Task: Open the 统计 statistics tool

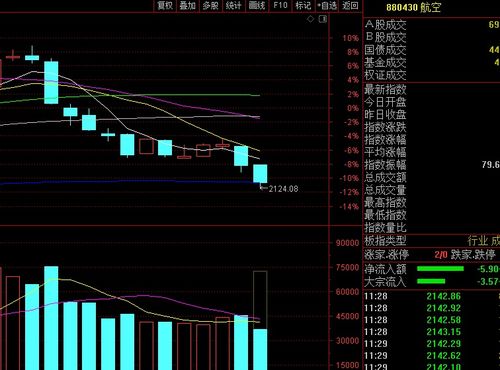Action: click(234, 6)
